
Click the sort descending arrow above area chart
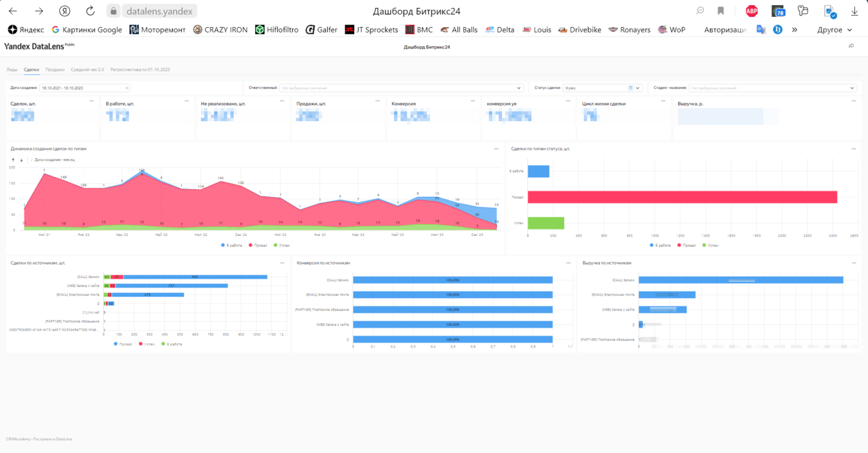point(21,159)
